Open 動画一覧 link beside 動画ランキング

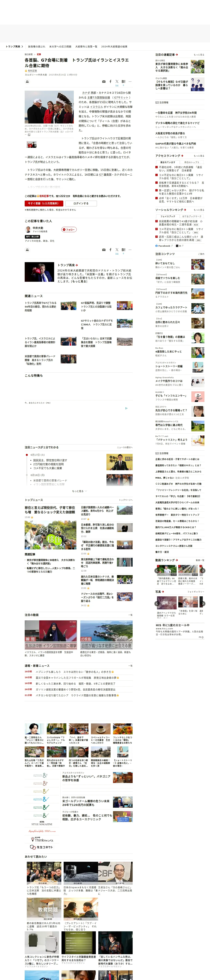coord(200,560)
